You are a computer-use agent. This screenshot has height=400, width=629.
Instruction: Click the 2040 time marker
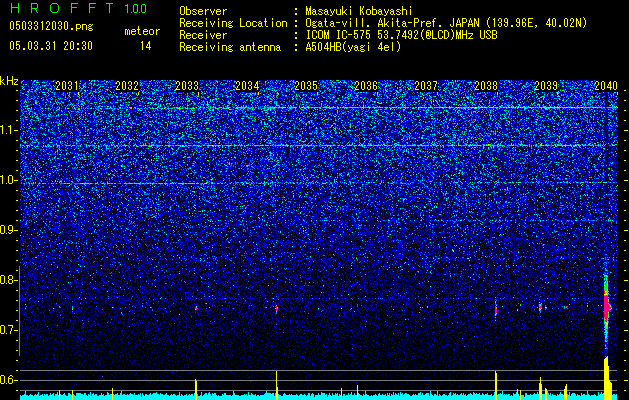(x=606, y=86)
